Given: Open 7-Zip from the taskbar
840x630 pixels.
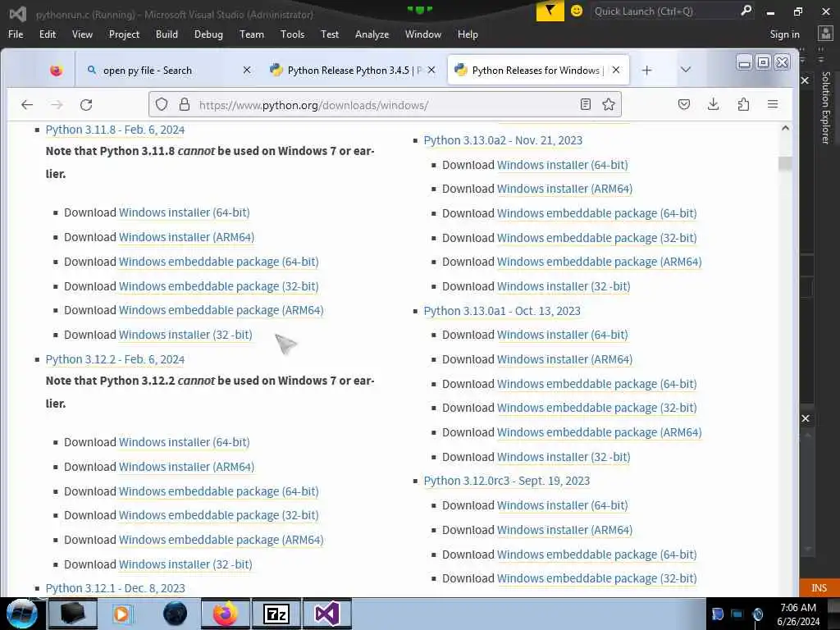Looking at the screenshot, I should tap(276, 614).
